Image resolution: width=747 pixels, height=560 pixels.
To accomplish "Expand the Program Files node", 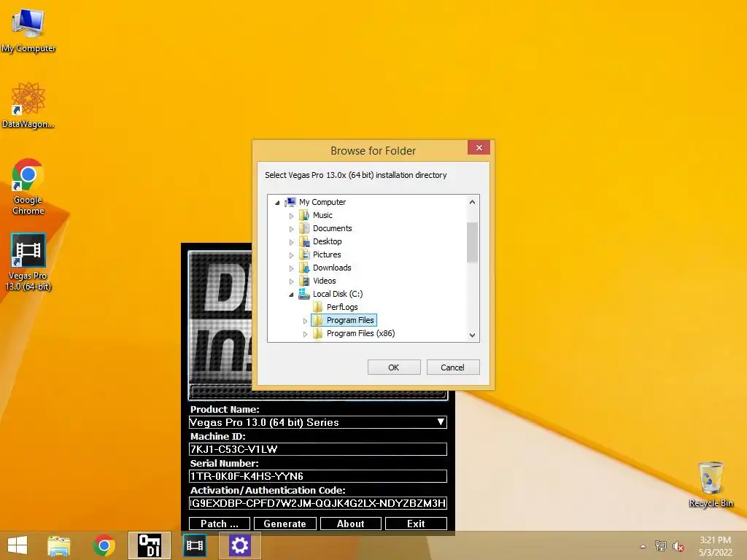I will click(306, 321).
